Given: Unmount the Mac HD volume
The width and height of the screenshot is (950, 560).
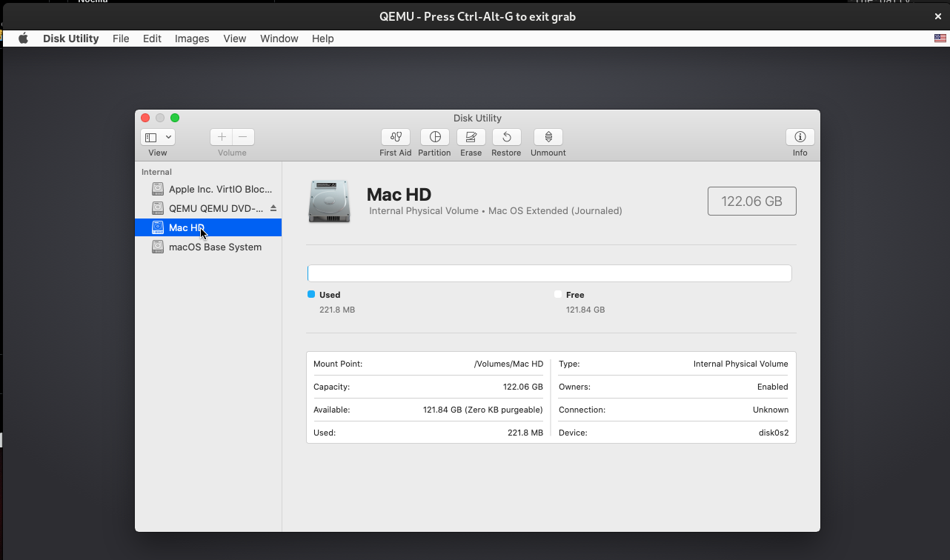Looking at the screenshot, I should [548, 137].
